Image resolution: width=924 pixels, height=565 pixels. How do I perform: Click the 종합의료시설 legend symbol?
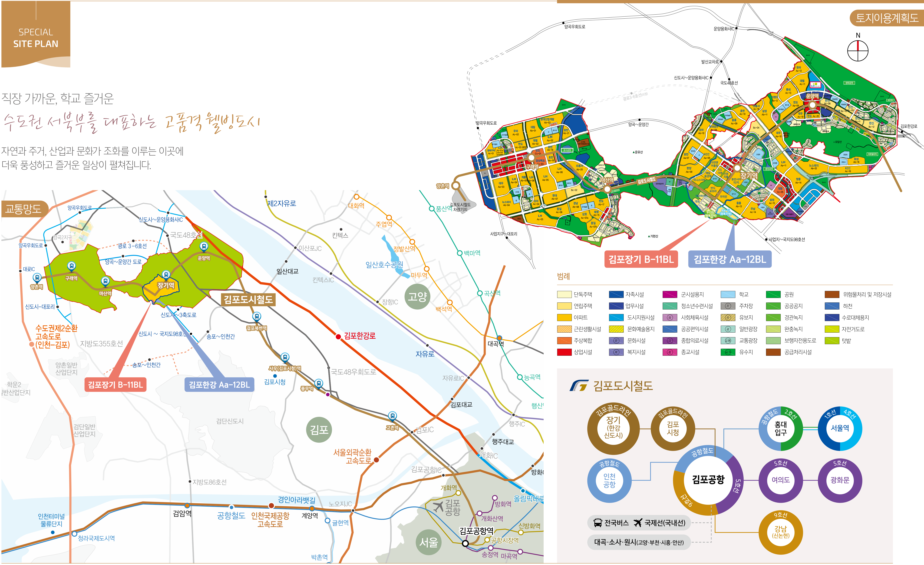tap(670, 341)
